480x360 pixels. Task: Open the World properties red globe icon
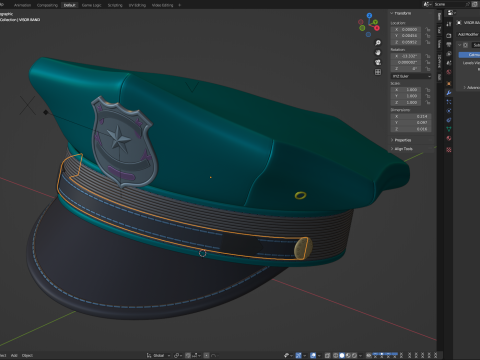(449, 72)
